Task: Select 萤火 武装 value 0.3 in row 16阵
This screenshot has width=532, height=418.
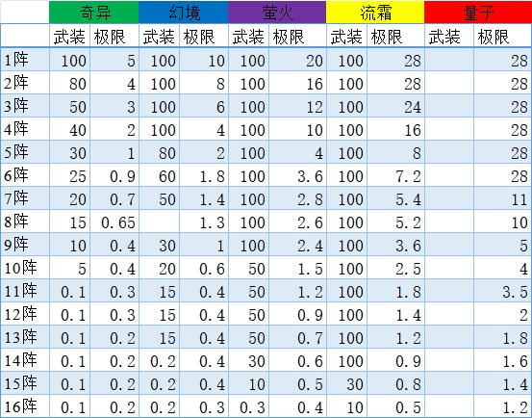Action: [249, 406]
